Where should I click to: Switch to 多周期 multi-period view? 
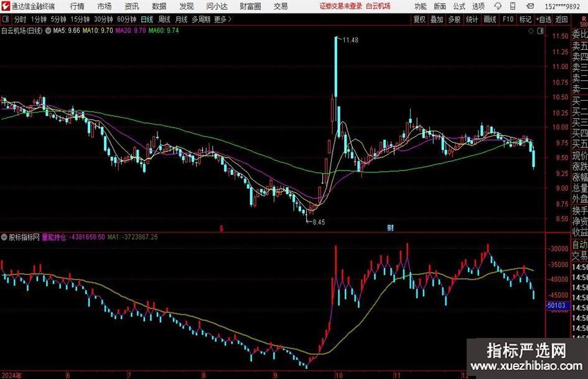pyautogui.click(x=201, y=19)
